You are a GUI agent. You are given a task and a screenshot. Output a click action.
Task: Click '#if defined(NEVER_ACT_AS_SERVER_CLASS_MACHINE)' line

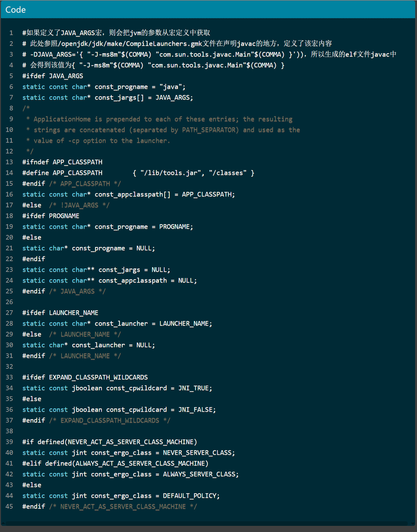pyautogui.click(x=109, y=442)
